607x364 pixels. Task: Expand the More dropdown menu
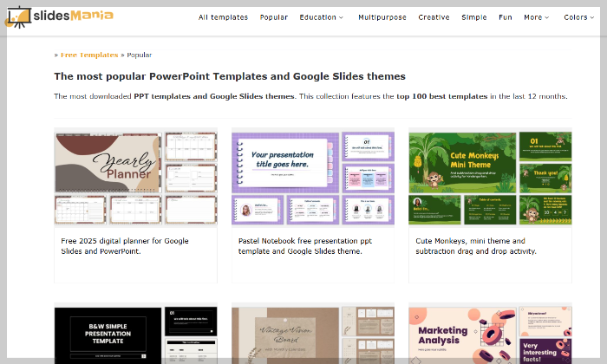[536, 17]
